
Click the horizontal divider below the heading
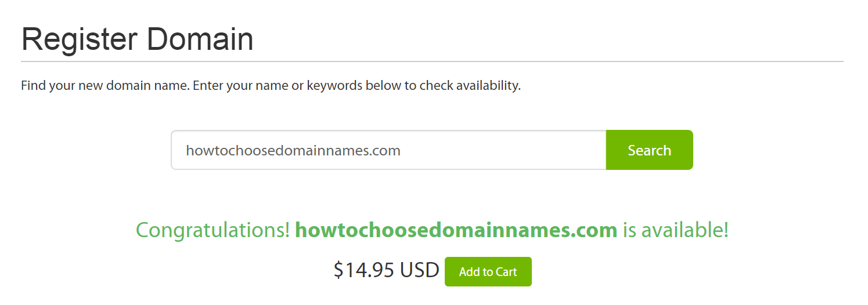pos(432,61)
